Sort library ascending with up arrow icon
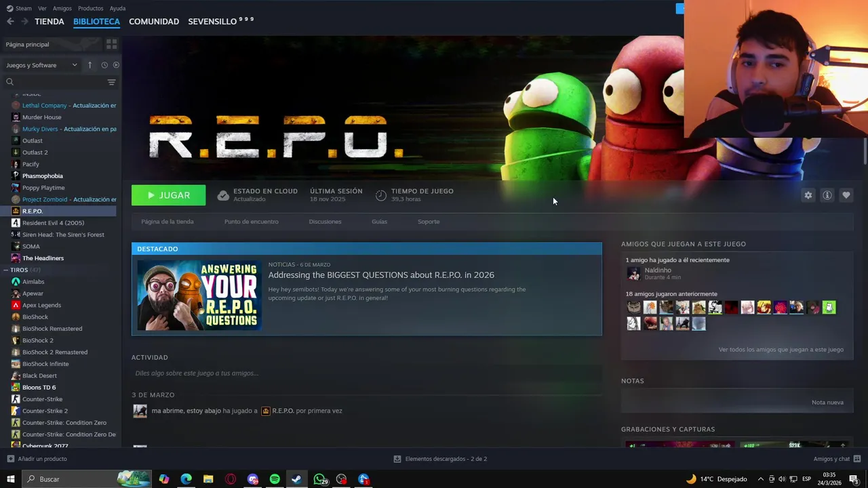This screenshot has width=868, height=488. click(x=90, y=65)
